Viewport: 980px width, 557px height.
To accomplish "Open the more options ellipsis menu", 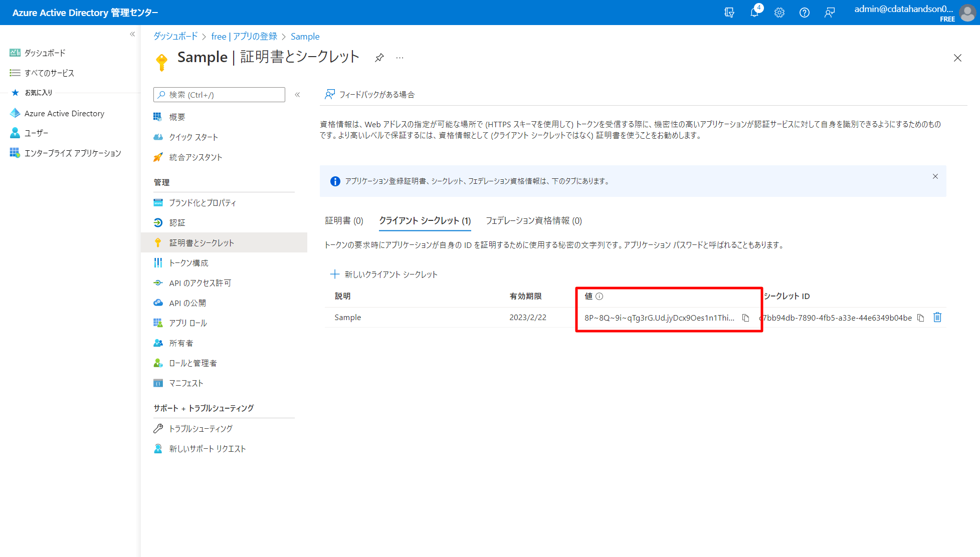I will point(400,58).
